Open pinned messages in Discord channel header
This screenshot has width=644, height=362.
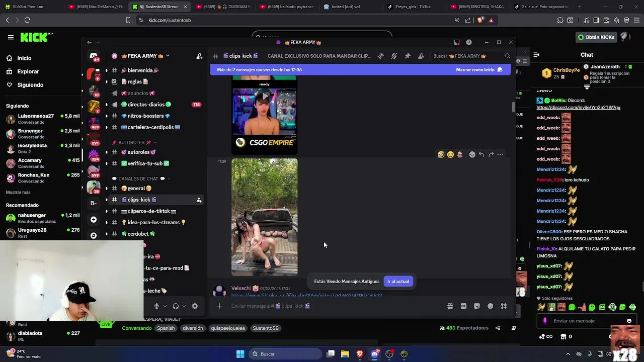(408, 56)
